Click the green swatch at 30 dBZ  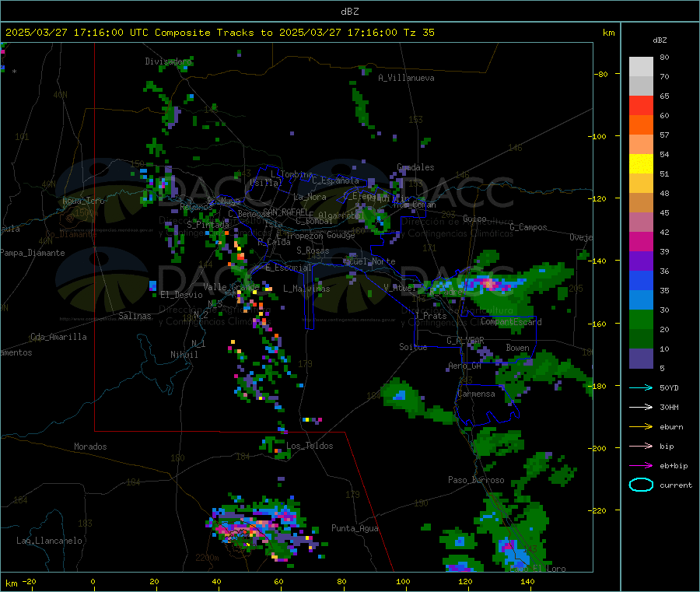click(641, 319)
